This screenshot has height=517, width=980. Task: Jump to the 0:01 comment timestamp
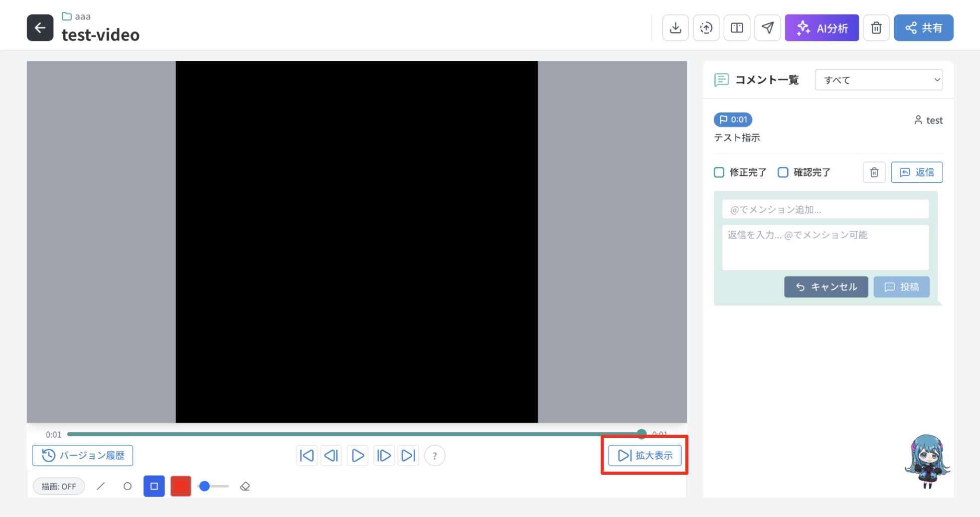(733, 120)
